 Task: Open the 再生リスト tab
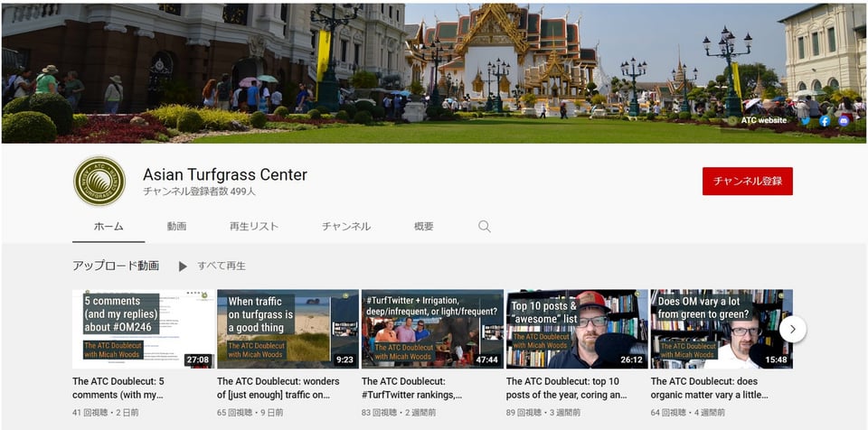(x=254, y=227)
